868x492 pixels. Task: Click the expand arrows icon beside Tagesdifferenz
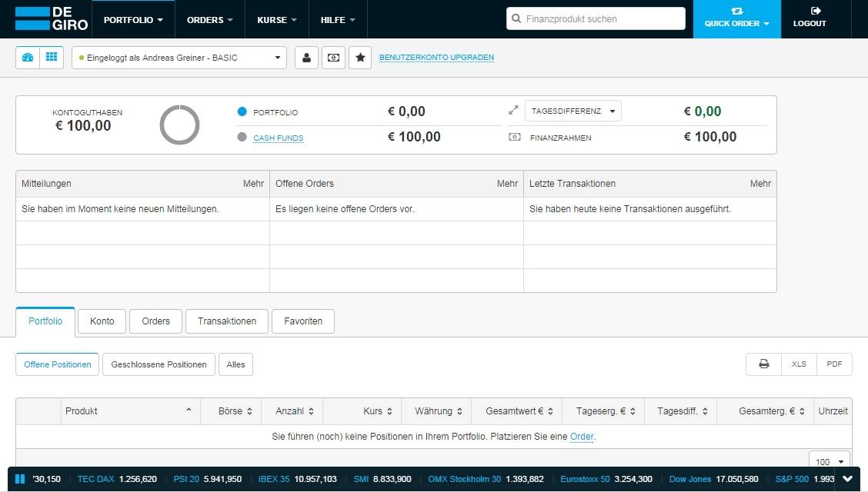coord(513,111)
